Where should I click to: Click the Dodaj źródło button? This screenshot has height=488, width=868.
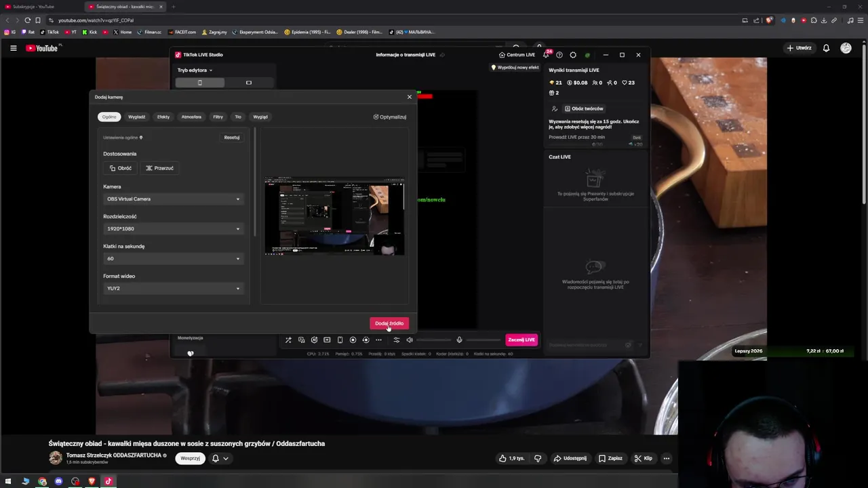(389, 323)
